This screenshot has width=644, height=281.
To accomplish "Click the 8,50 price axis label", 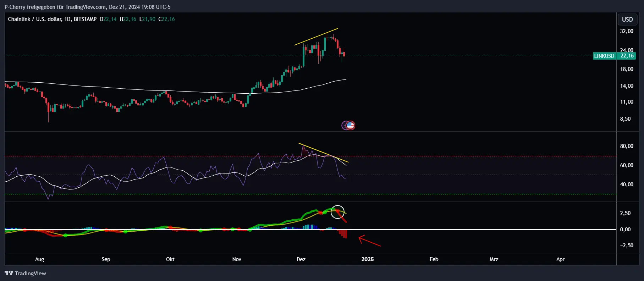I will [x=625, y=119].
